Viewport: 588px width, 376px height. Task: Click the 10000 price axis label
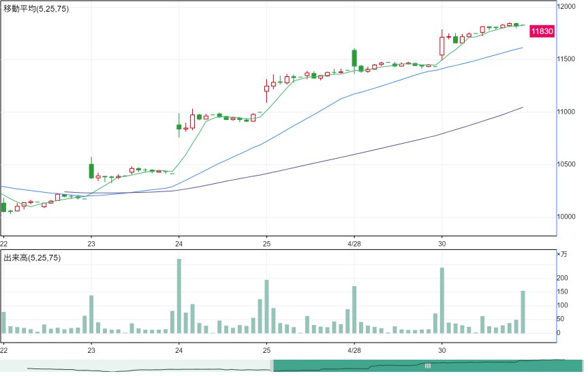click(566, 217)
